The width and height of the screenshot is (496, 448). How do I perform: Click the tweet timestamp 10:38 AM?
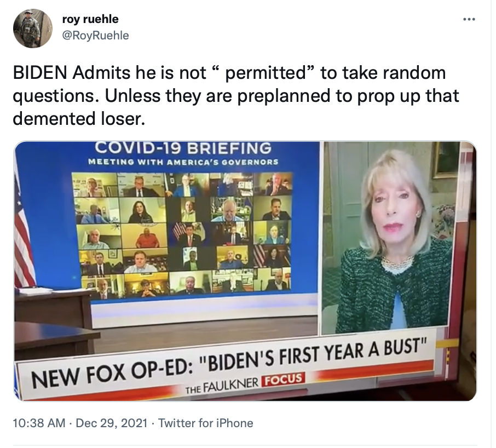39,423
